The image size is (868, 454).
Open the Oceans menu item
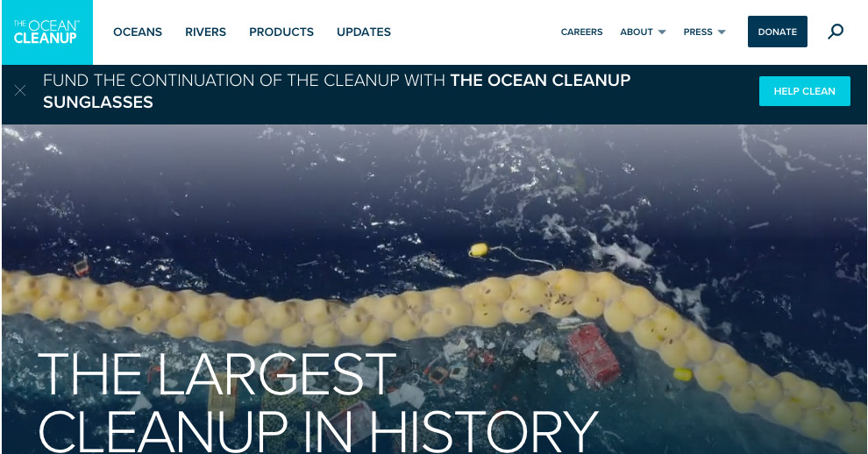(138, 32)
